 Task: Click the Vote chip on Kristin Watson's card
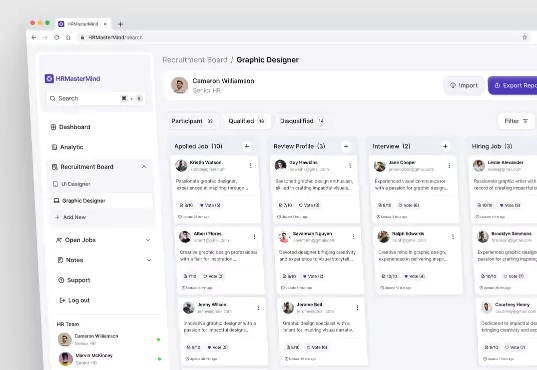click(210, 205)
